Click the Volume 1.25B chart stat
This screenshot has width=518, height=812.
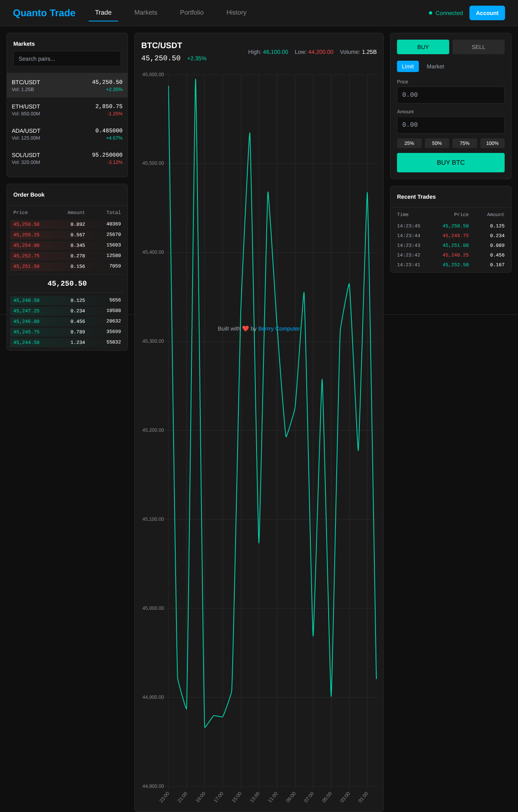(x=358, y=52)
